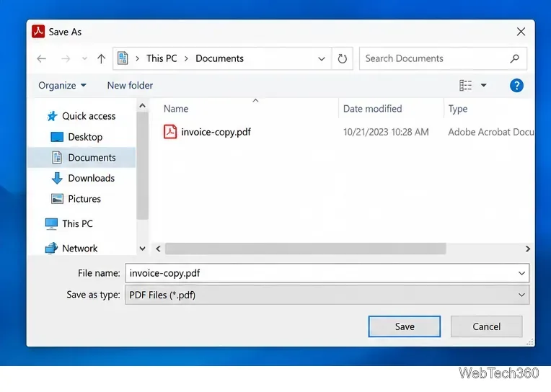Refresh the Documents folder view

[343, 58]
